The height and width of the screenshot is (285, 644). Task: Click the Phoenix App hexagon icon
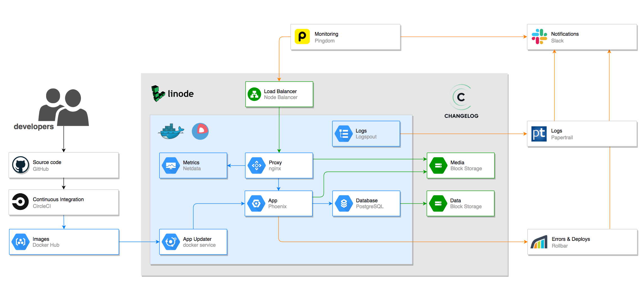(x=256, y=203)
